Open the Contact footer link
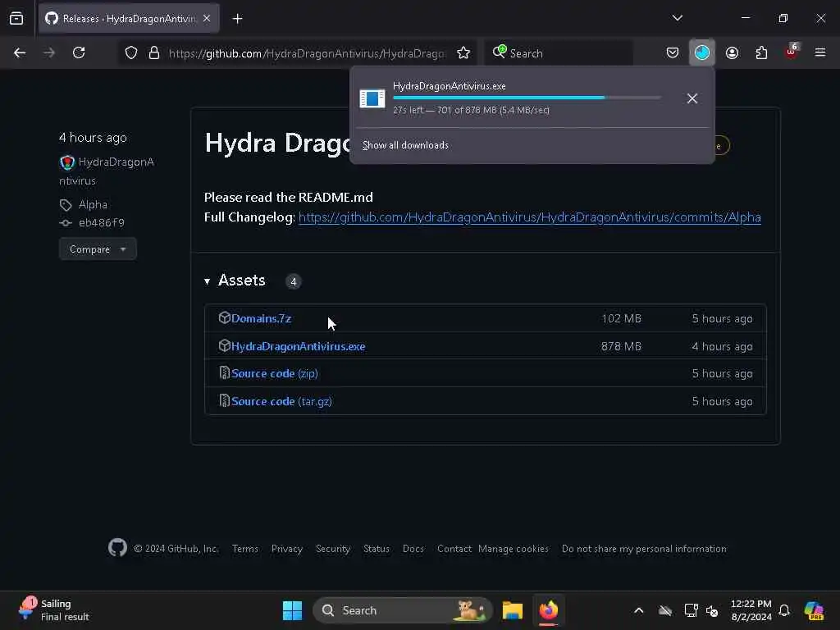This screenshot has height=630, width=840. 454,549
